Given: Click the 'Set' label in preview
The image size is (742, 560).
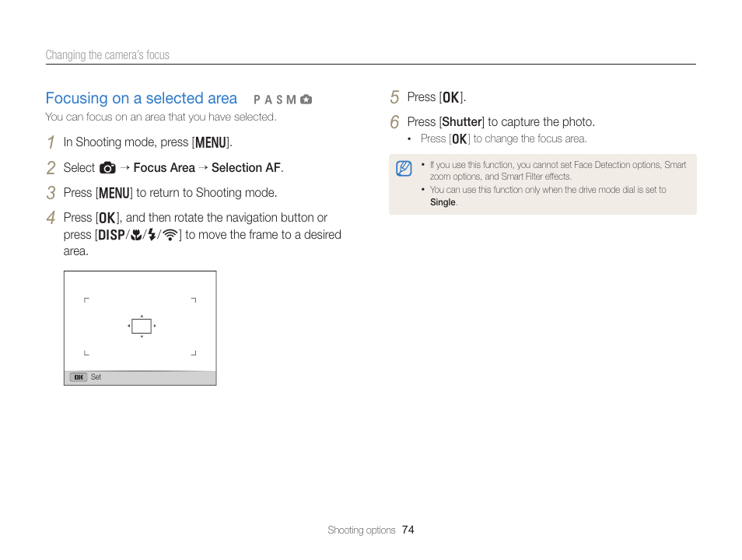Looking at the screenshot, I should pyautogui.click(x=96, y=376).
